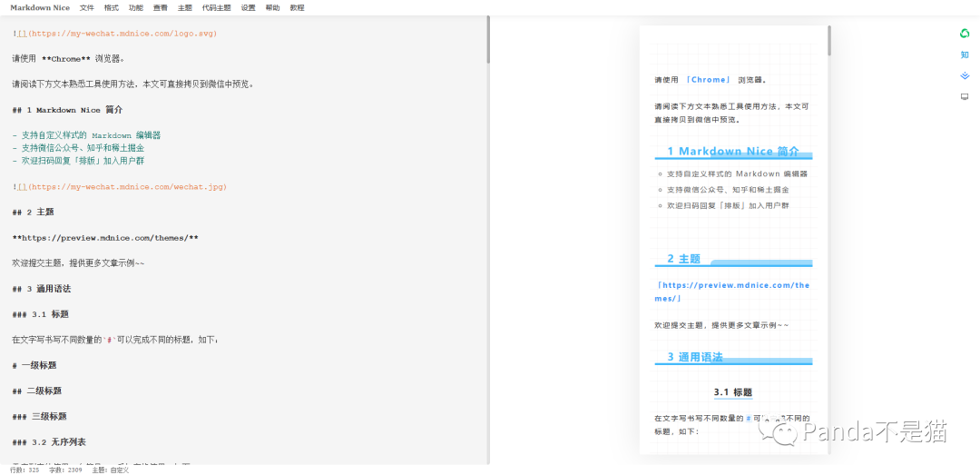This screenshot has height=475, width=980.
Task: Click '支持微信公众号、知乎和稀土掘金' editor line
Action: (79, 148)
